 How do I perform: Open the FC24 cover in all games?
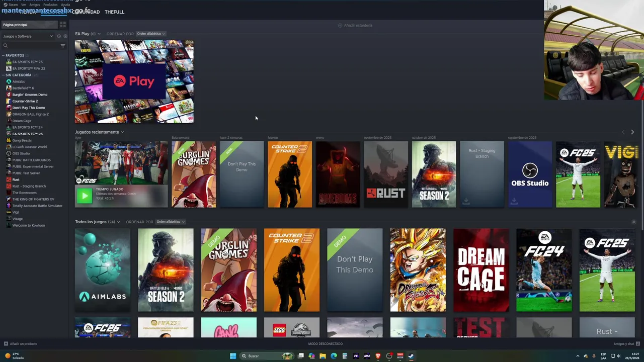544,270
